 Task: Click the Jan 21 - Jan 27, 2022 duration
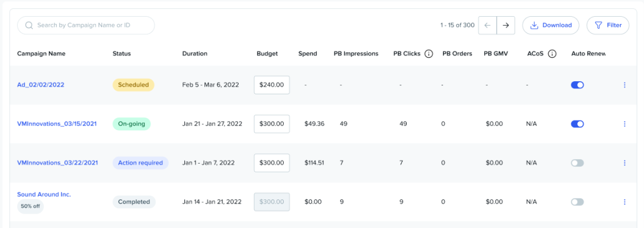coord(212,124)
